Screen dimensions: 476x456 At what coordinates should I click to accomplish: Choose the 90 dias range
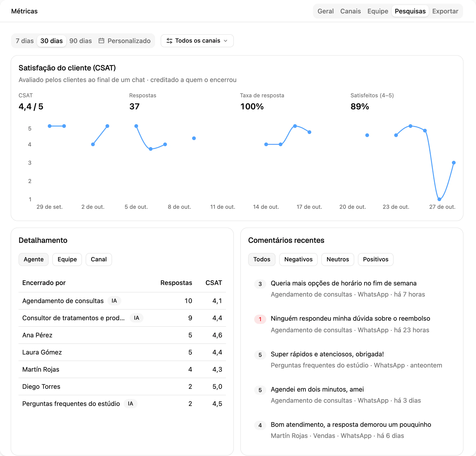click(x=80, y=41)
